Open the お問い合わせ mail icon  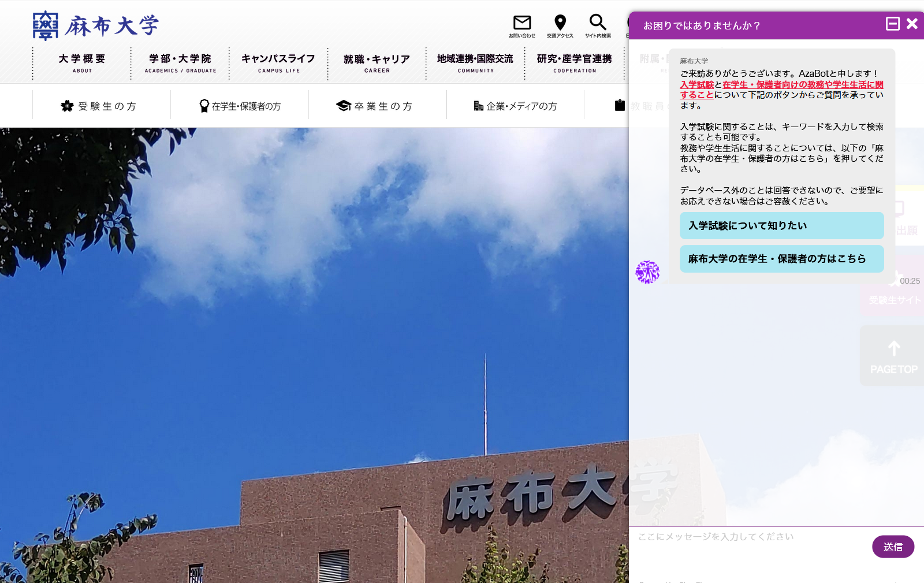click(x=522, y=26)
